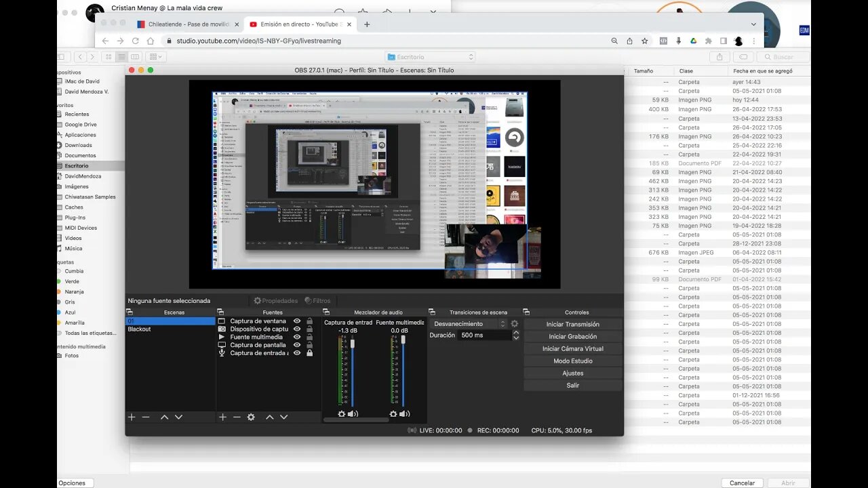Screen dimensions: 868x488
Task: Switch to the Chileatiende Chrome tab
Action: point(188,24)
